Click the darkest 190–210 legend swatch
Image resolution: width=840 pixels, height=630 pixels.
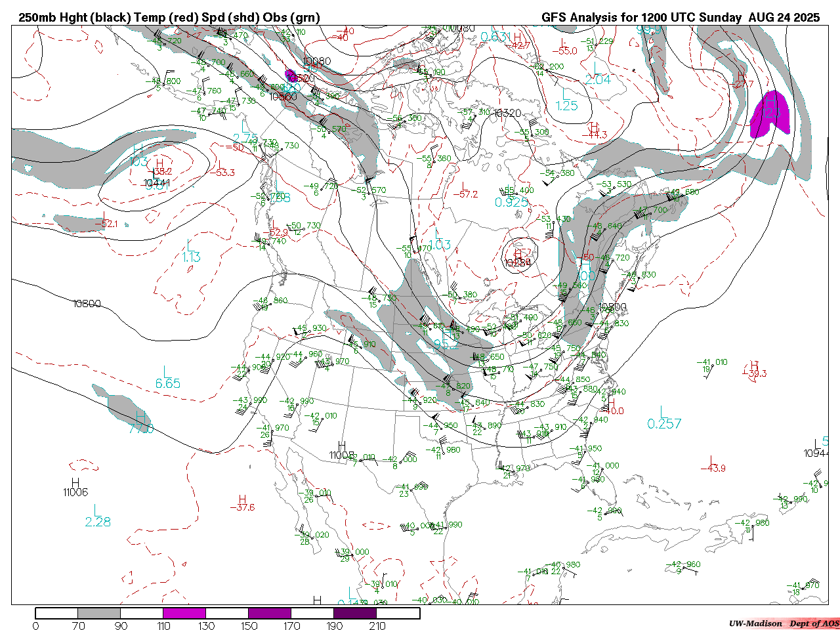pyautogui.click(x=355, y=613)
